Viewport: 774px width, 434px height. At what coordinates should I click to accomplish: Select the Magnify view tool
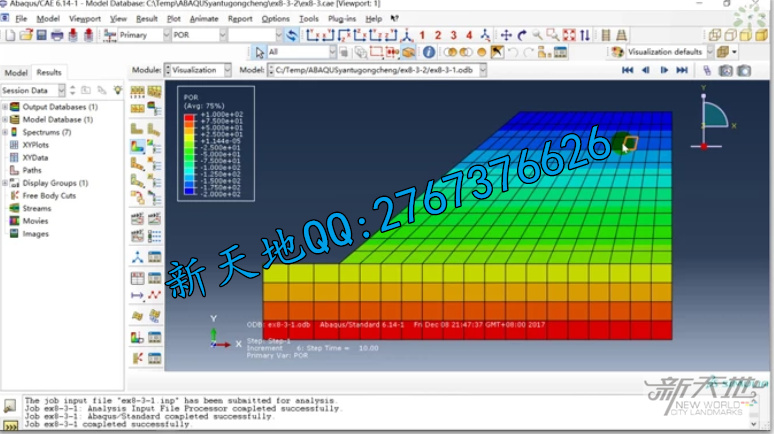[538, 35]
